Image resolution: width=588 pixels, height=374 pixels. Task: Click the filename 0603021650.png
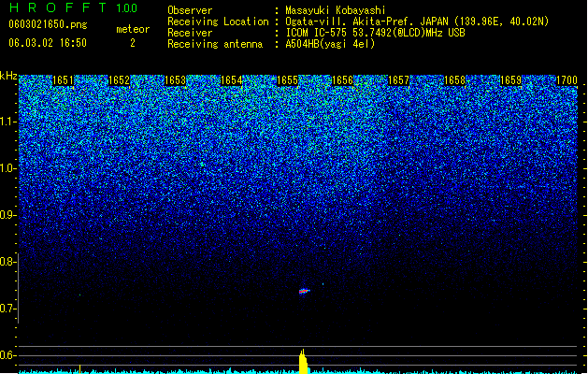click(x=48, y=24)
